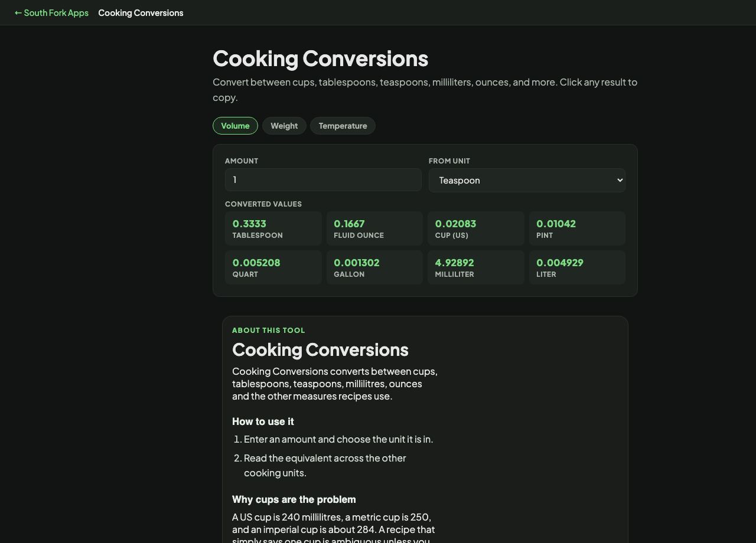The image size is (756, 543).
Task: Copy the Tablespoon result 0.3333
Action: click(273, 228)
